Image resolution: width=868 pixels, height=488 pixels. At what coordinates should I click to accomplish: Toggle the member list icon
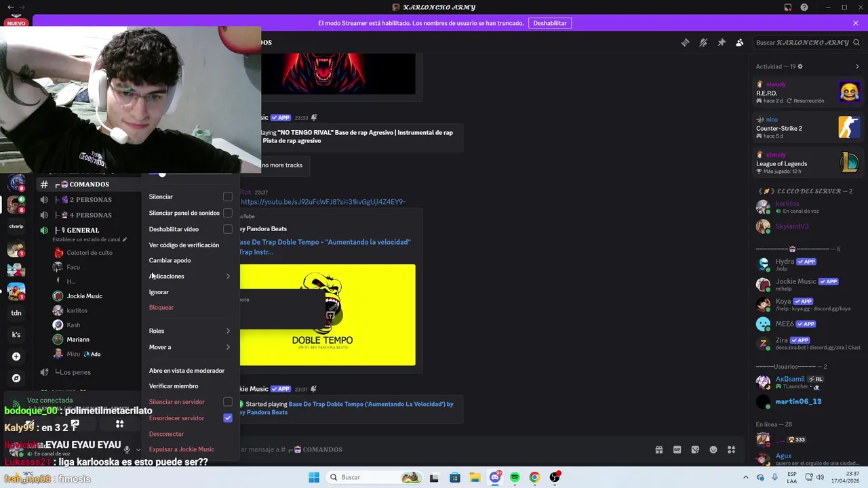(x=740, y=42)
